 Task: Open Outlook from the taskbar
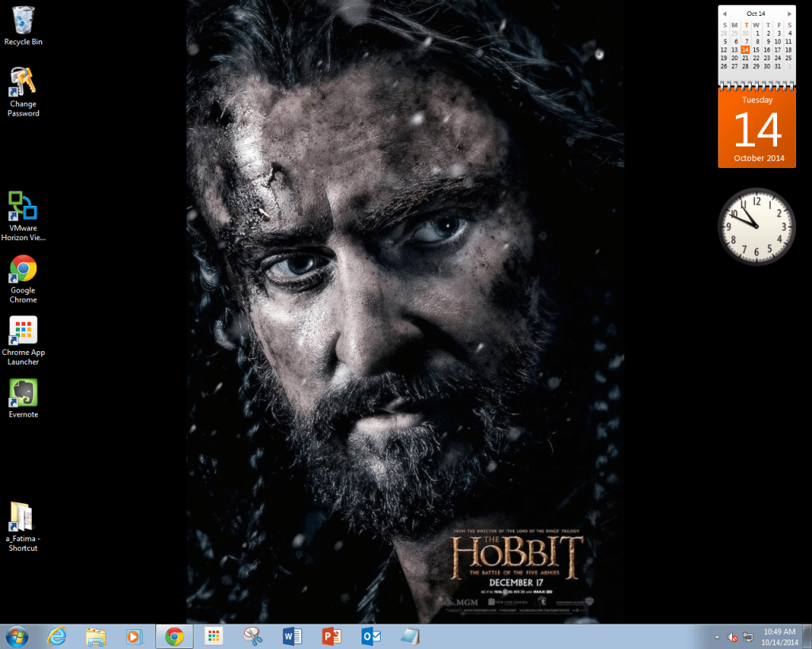tap(370, 636)
